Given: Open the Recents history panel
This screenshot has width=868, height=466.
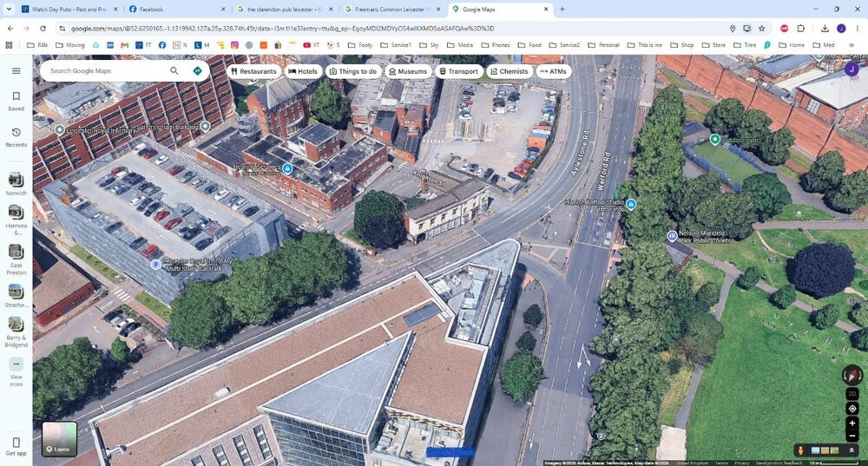Looking at the screenshot, I should click(x=16, y=137).
